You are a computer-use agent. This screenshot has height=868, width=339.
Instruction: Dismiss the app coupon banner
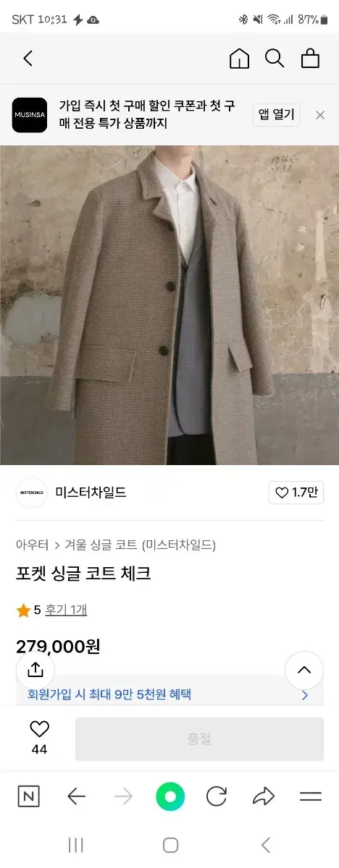point(320,115)
